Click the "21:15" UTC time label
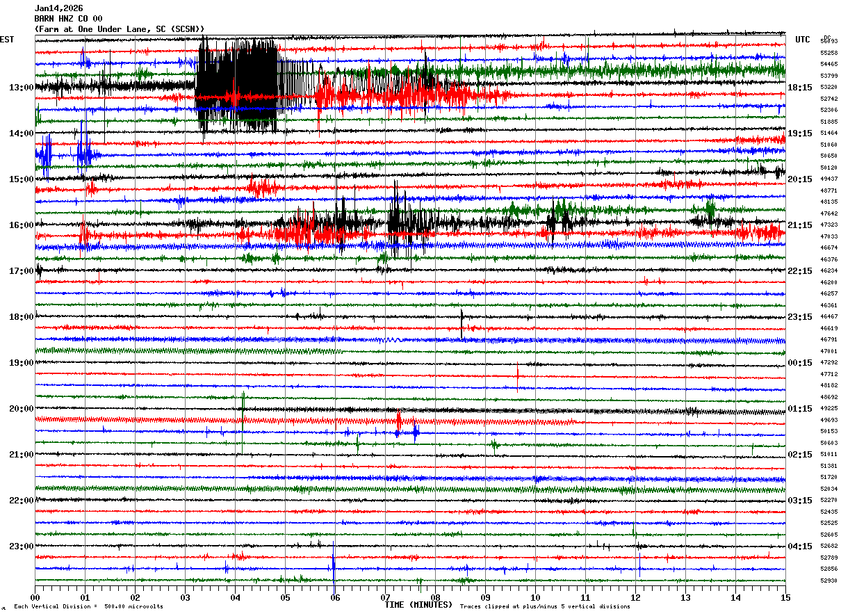Screen dimensions: 841x616 [x=800, y=225]
